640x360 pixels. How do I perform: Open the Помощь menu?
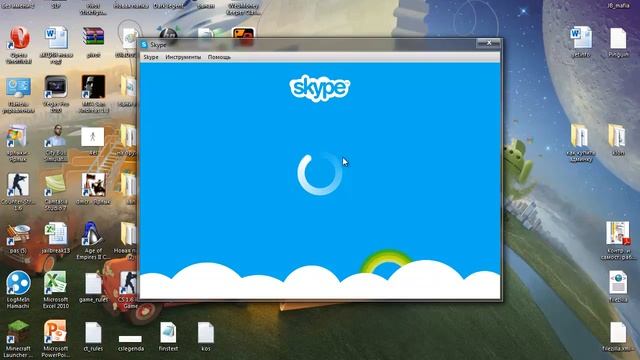(219, 57)
